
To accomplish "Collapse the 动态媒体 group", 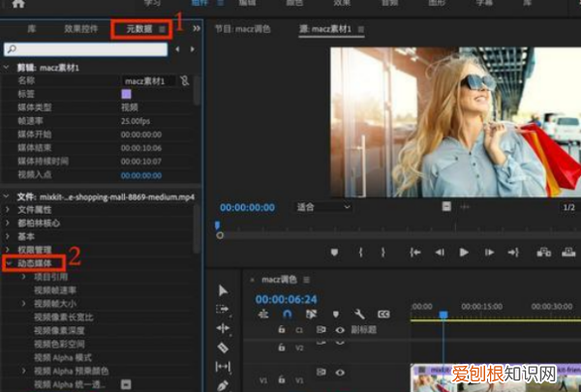I will (9, 263).
